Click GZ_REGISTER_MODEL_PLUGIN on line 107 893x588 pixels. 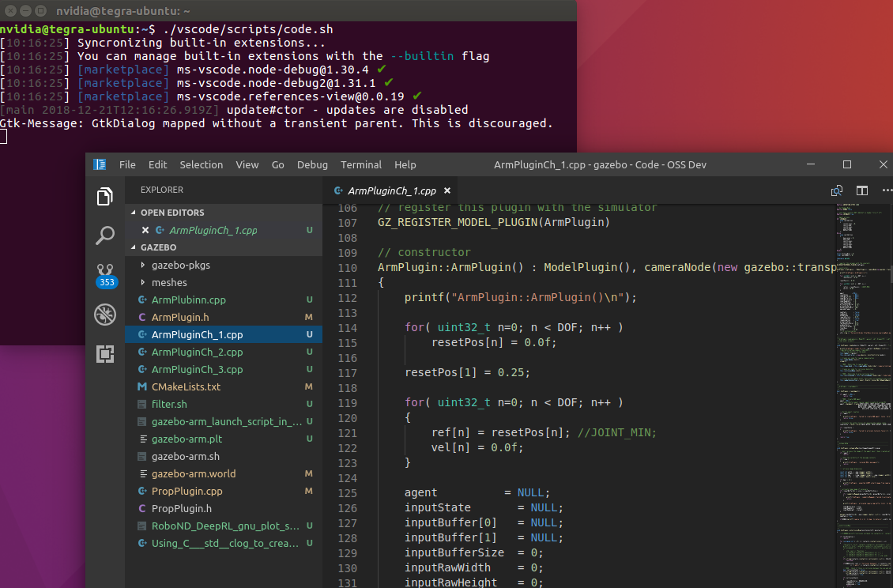tap(458, 222)
